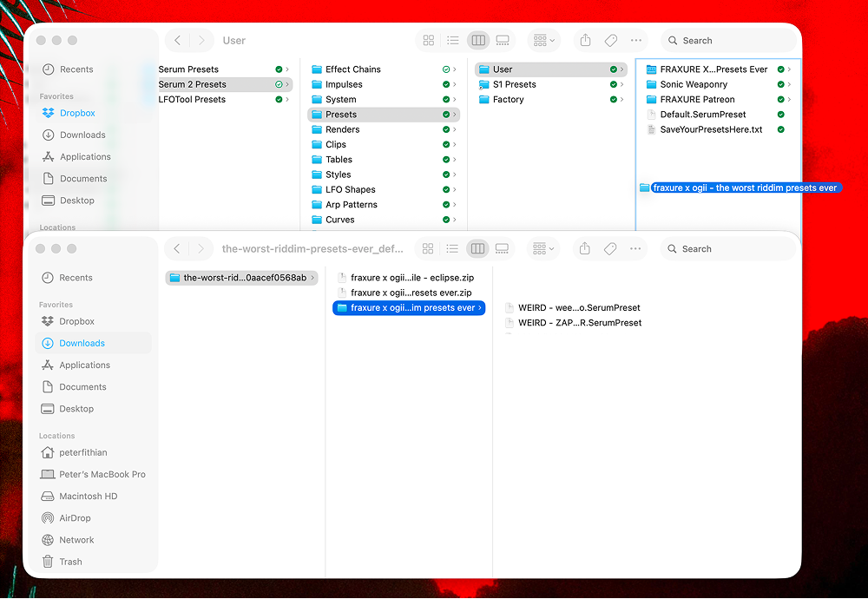Go back in upper Finder window

tap(177, 41)
